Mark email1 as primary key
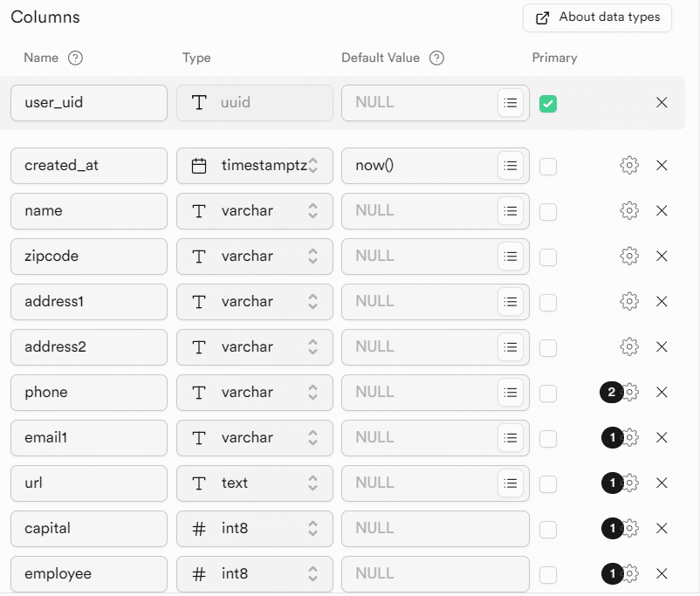 (548, 438)
